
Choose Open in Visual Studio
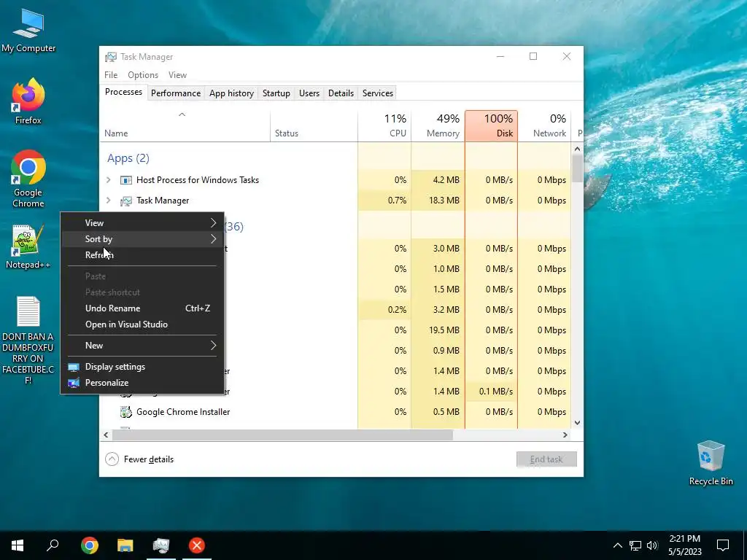pos(142,324)
